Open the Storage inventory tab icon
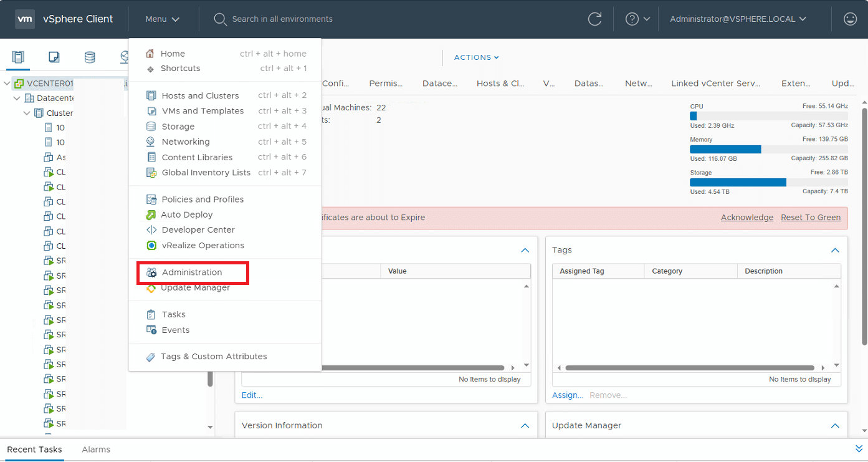Image resolution: width=868 pixels, height=462 pixels. [90, 57]
